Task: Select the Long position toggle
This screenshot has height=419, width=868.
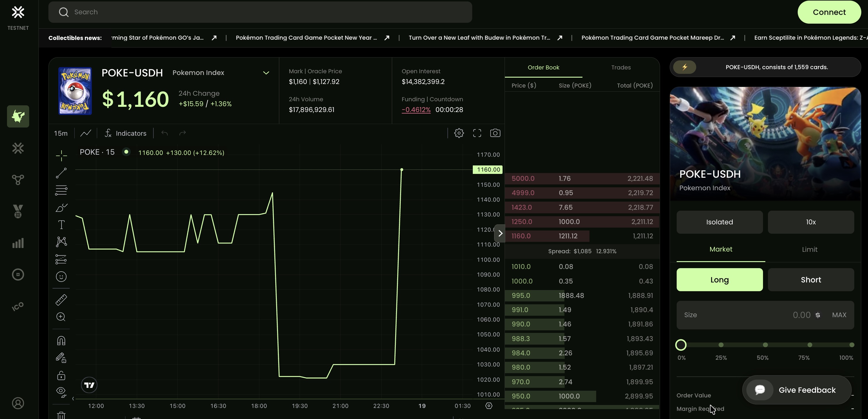Action: (719, 280)
